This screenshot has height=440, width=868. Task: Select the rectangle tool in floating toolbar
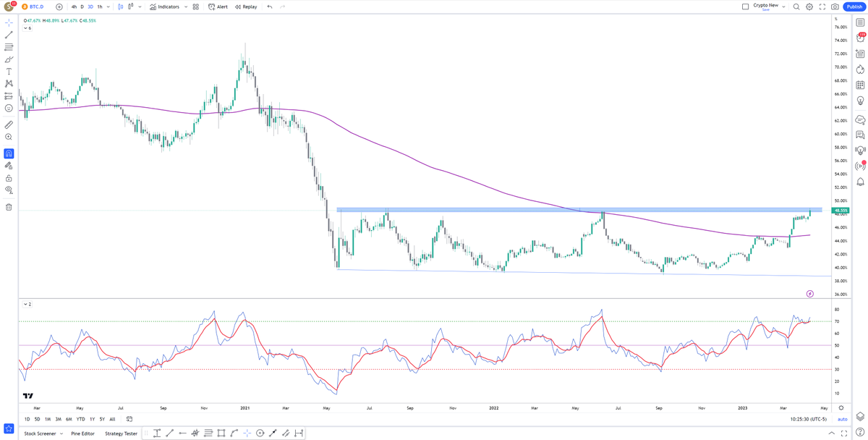coord(221,433)
